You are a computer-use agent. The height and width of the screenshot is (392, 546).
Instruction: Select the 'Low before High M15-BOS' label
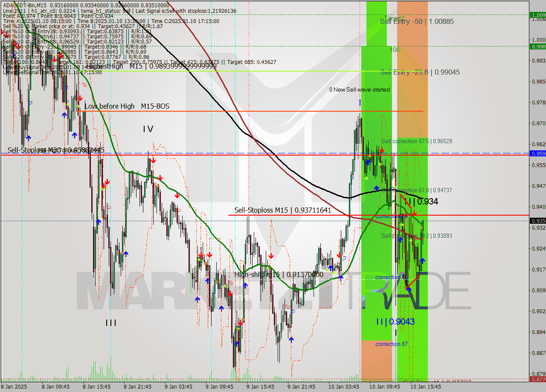point(127,106)
